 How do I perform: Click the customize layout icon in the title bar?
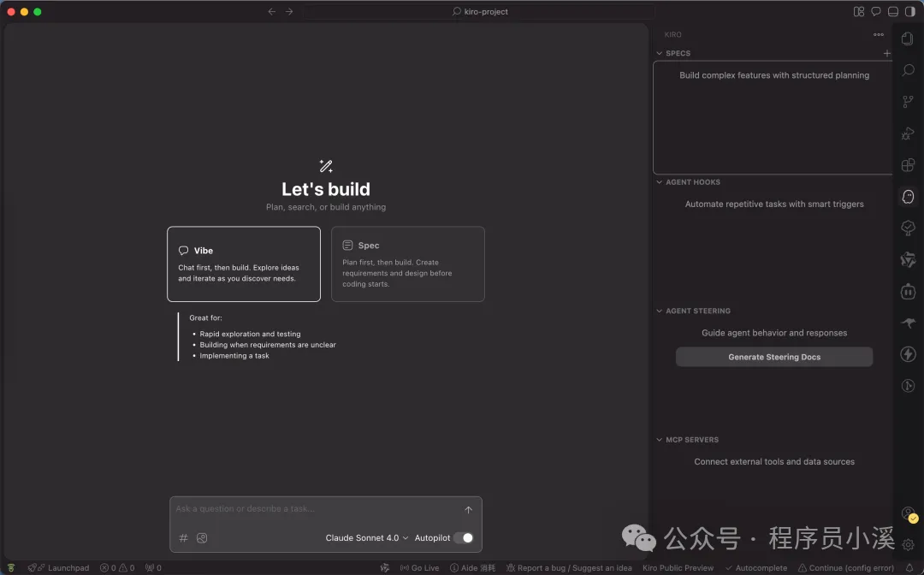859,11
